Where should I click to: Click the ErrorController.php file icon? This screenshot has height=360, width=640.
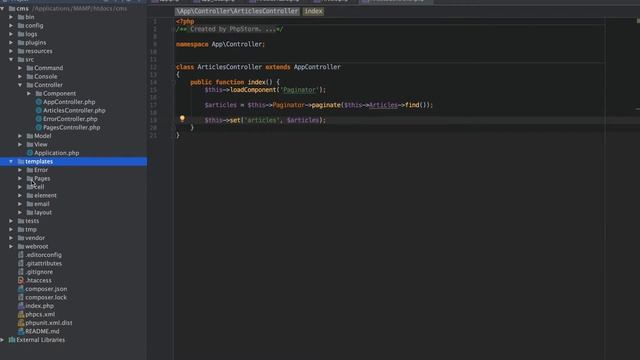(39, 119)
